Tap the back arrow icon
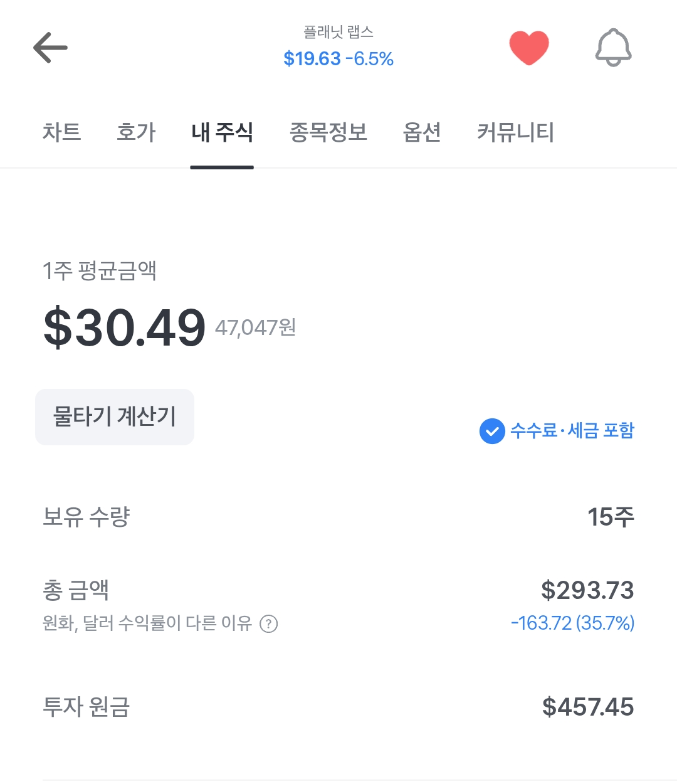Image resolution: width=677 pixels, height=784 pixels. [x=50, y=48]
